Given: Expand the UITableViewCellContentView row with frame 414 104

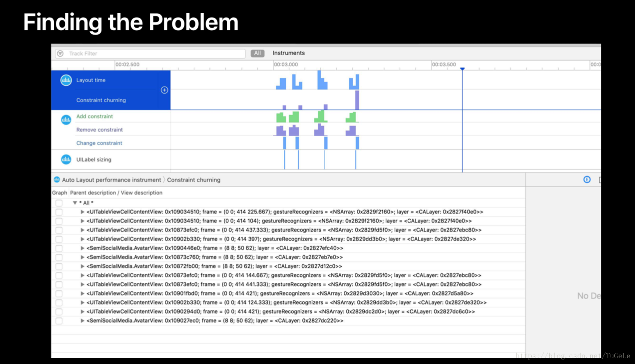Looking at the screenshot, I should click(x=82, y=221).
